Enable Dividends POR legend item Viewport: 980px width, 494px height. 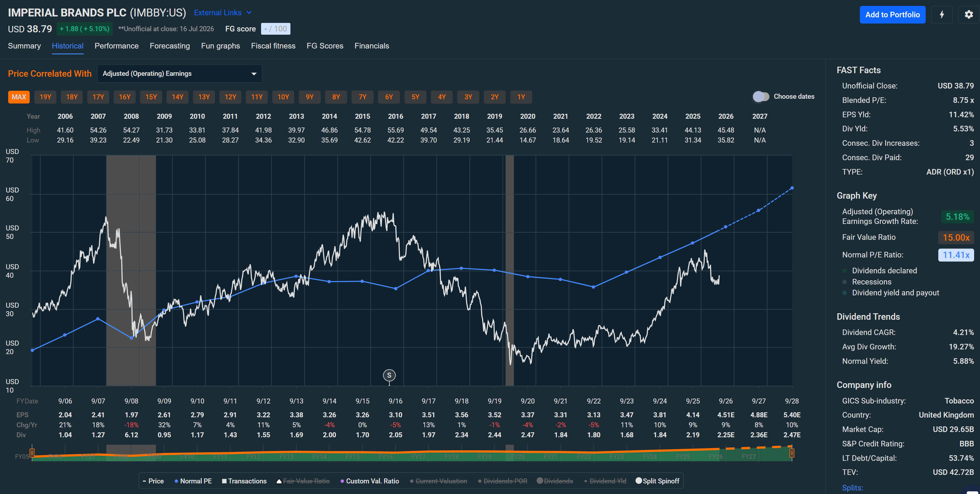(x=502, y=481)
